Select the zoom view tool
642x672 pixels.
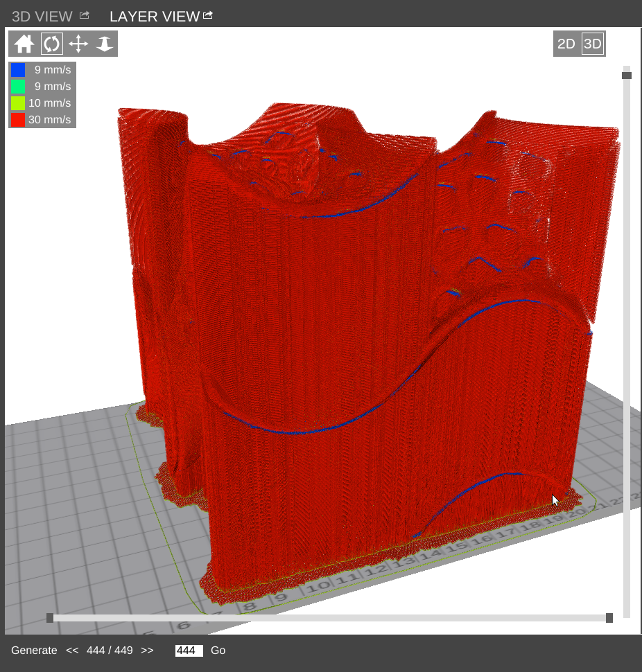105,44
